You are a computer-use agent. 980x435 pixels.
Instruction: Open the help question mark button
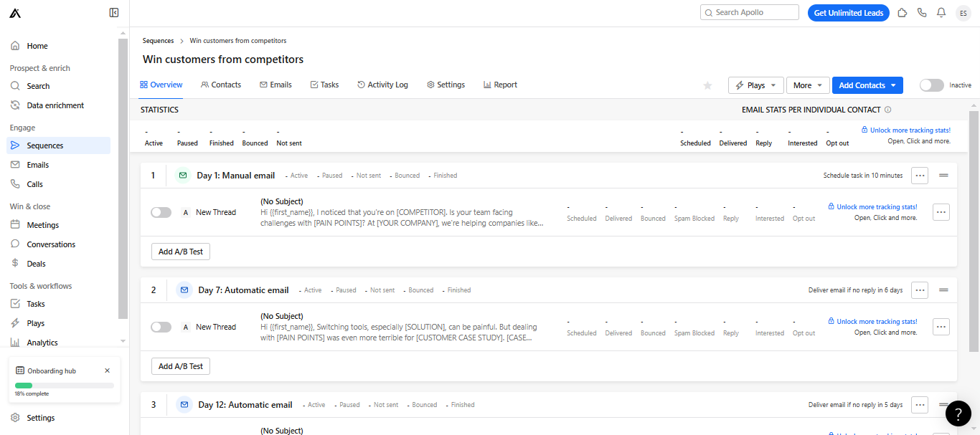(x=958, y=414)
